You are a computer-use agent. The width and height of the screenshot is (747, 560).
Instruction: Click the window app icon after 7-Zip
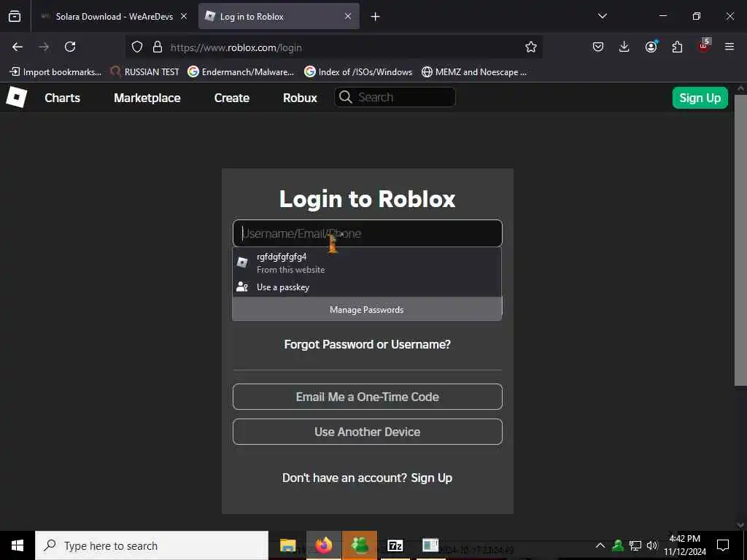pyautogui.click(x=430, y=545)
